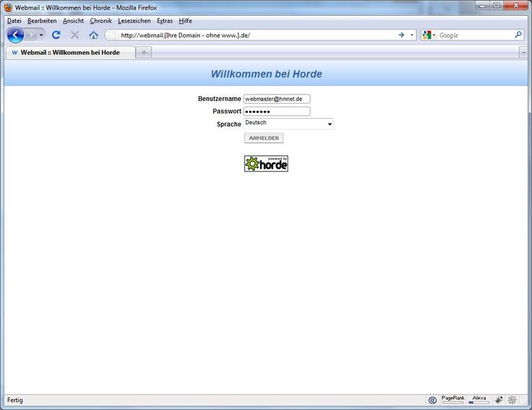
Task: Open the Ansicht menu
Action: (73, 20)
